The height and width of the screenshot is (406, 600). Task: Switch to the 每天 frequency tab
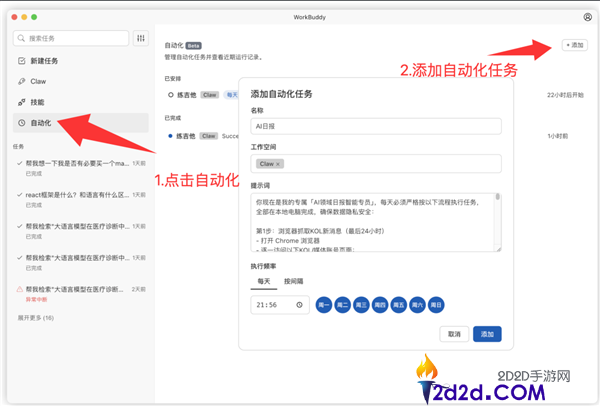point(263,282)
